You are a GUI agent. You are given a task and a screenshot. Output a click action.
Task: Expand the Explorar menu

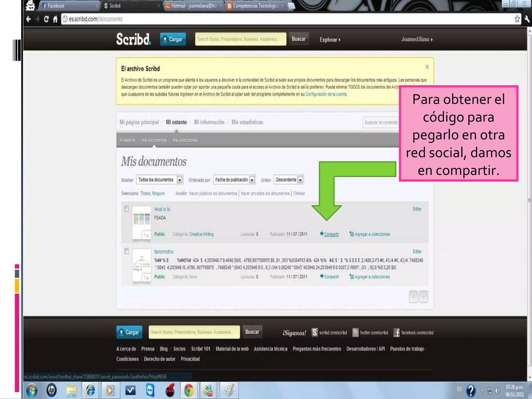[x=330, y=39]
